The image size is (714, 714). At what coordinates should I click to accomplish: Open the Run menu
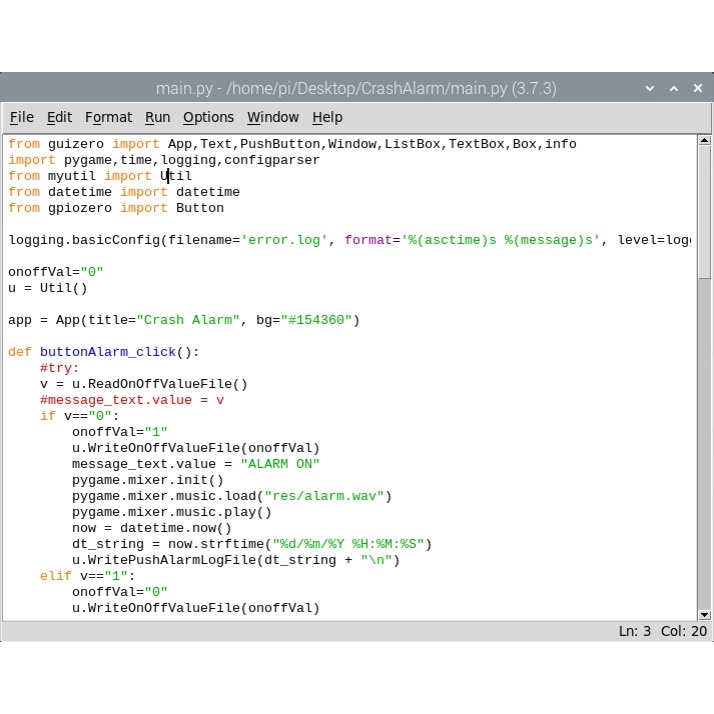[157, 117]
